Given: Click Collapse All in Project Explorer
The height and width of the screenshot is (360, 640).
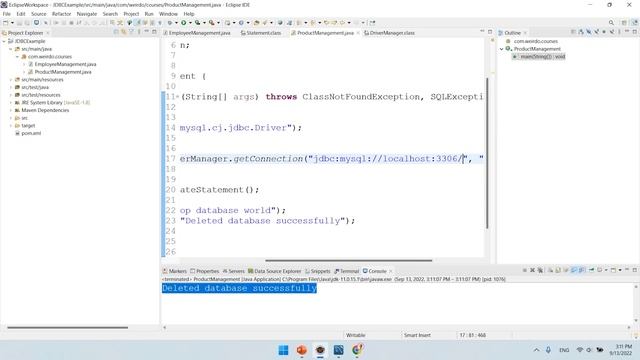Looking at the screenshot, I should tap(116, 32).
